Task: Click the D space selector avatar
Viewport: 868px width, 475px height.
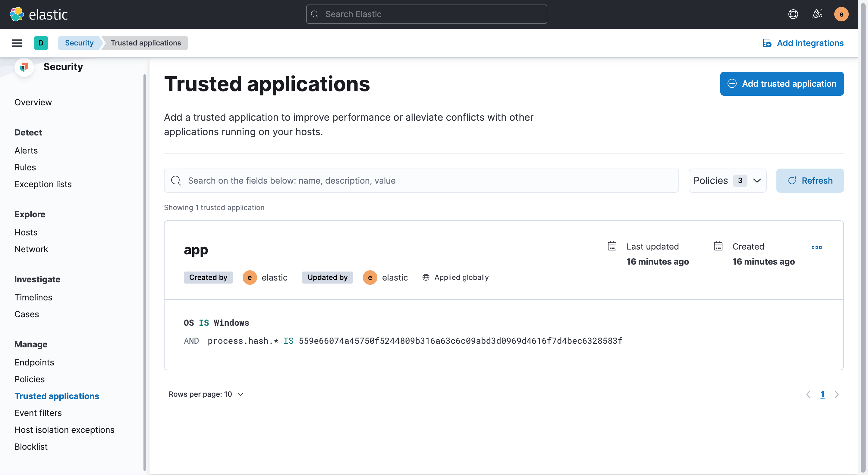Action: point(41,43)
